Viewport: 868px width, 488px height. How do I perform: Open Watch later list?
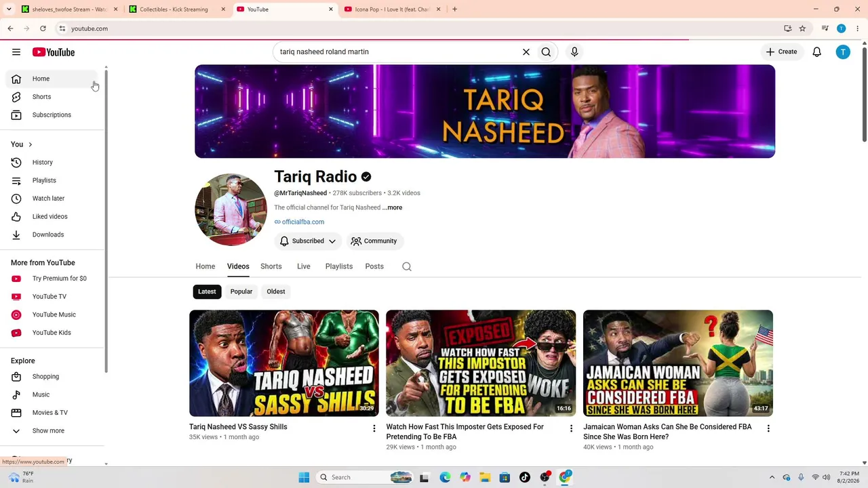coord(52,199)
